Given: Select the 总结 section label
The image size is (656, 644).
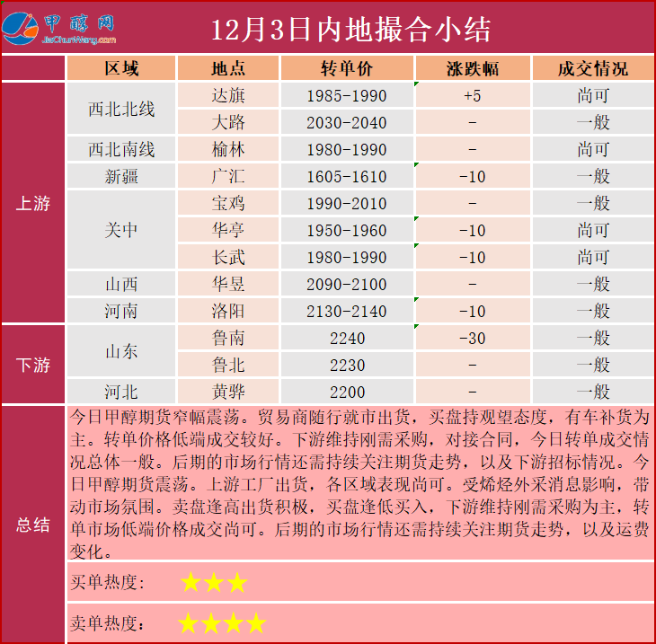Looking at the screenshot, I should pos(33,525).
